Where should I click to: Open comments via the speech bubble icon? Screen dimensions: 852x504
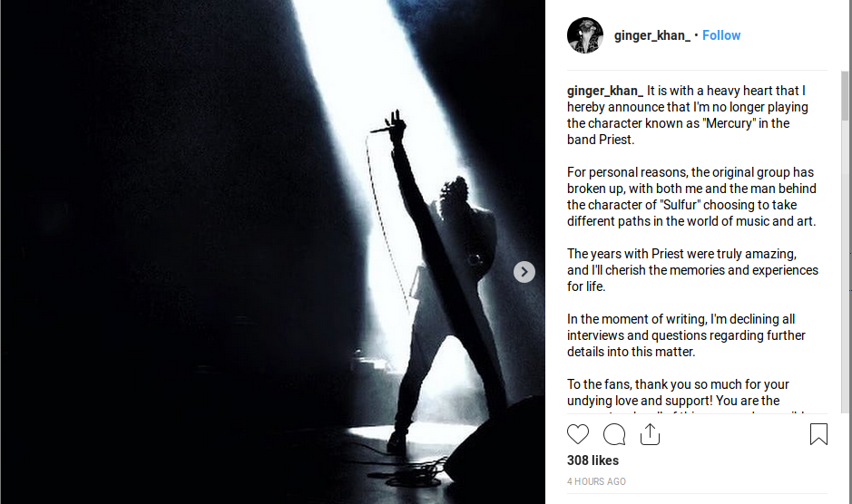[x=614, y=434]
